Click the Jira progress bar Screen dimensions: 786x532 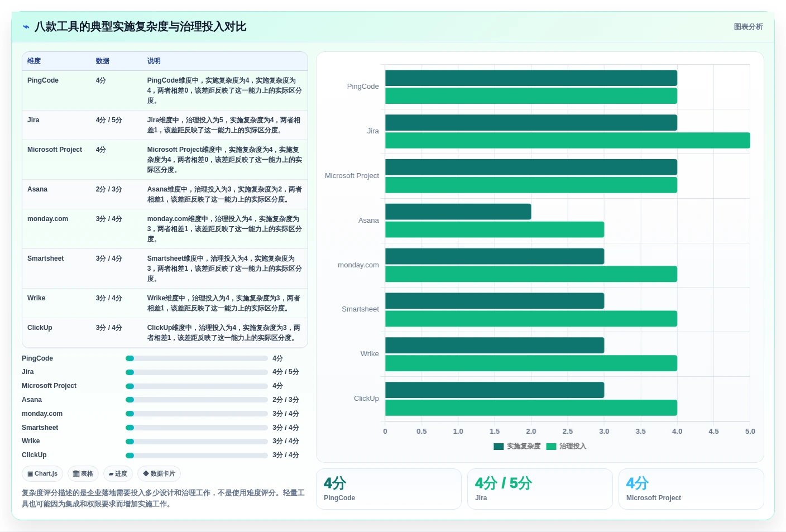(196, 372)
